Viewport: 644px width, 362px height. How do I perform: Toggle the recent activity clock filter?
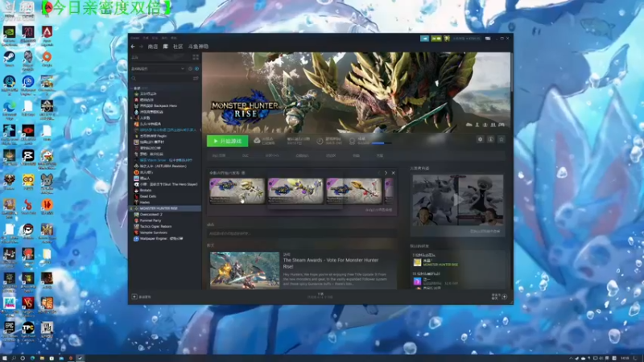(x=190, y=69)
